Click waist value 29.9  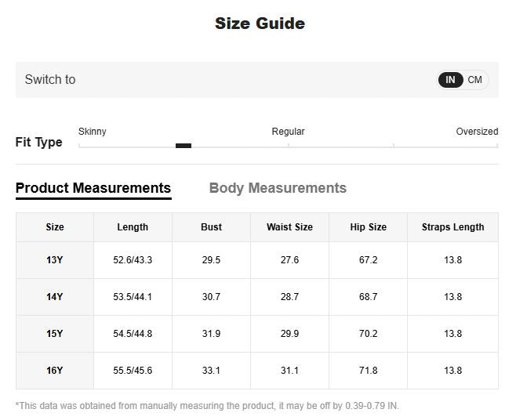click(289, 334)
